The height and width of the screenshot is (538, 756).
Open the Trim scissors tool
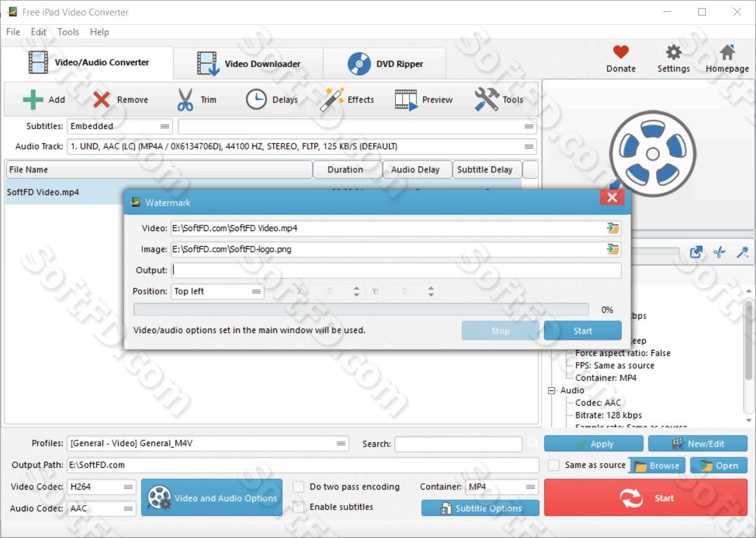tap(185, 99)
